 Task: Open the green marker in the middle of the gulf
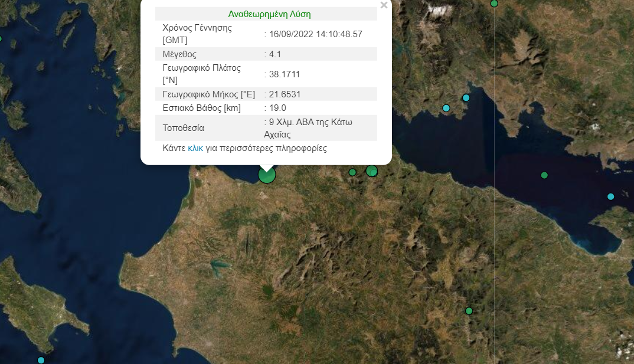click(544, 175)
